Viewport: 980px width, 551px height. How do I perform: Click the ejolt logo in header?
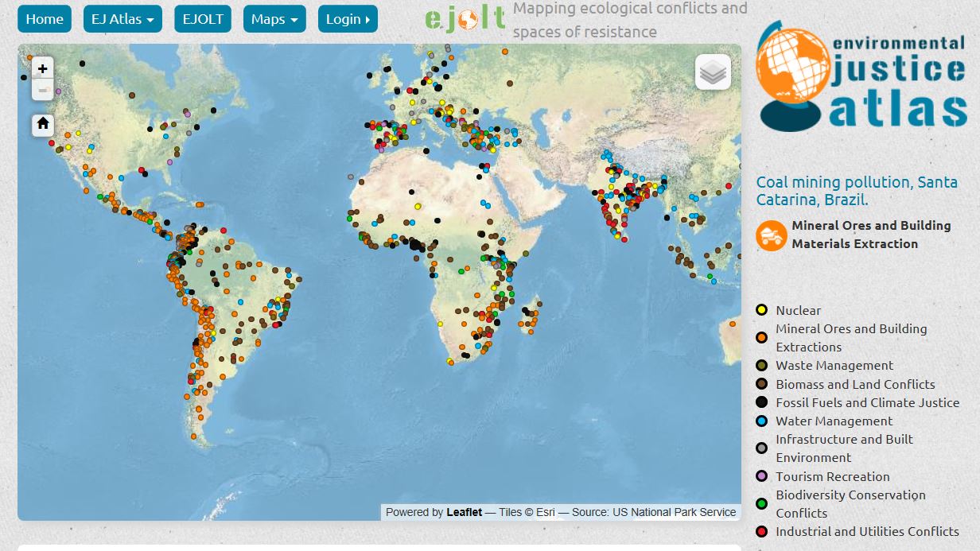click(465, 19)
